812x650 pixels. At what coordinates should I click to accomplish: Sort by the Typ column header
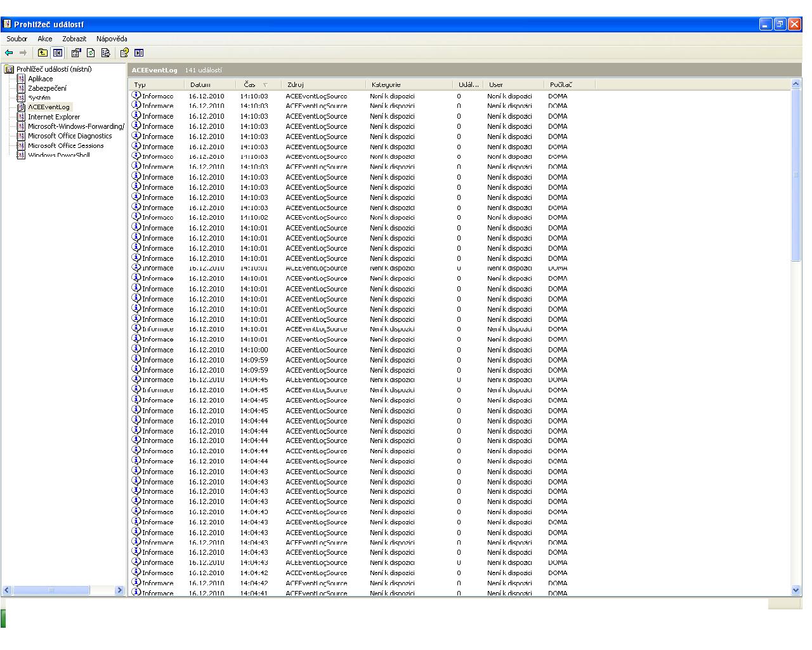(x=157, y=84)
